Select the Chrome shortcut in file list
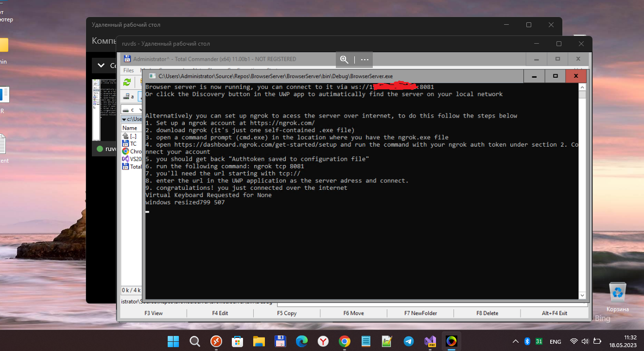 (x=132, y=151)
